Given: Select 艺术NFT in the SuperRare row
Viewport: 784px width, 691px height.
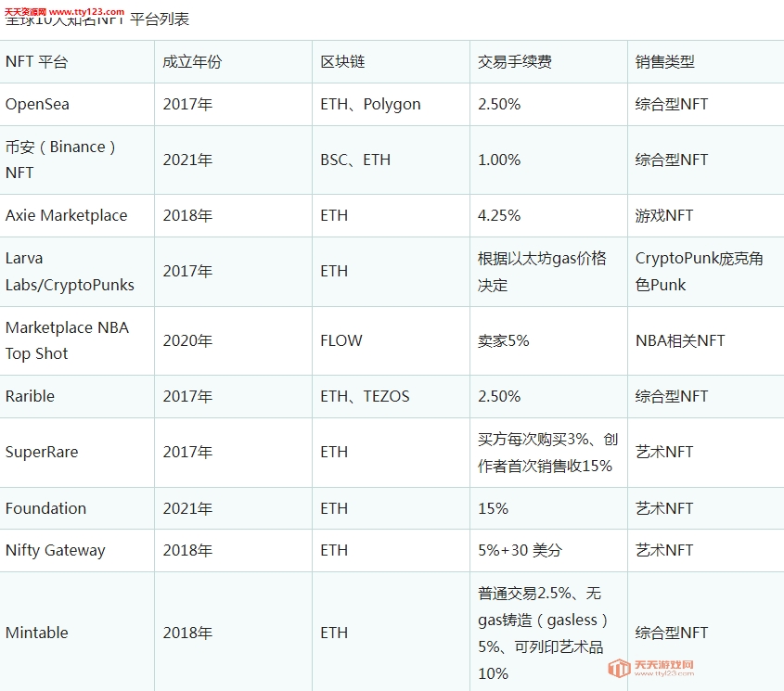Looking at the screenshot, I should point(664,452).
